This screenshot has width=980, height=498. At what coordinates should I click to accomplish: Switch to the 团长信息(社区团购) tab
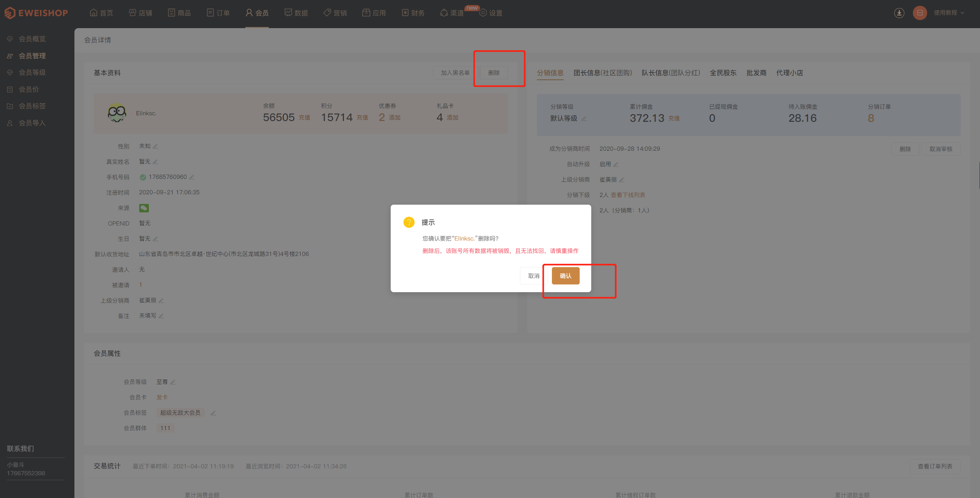pos(602,72)
